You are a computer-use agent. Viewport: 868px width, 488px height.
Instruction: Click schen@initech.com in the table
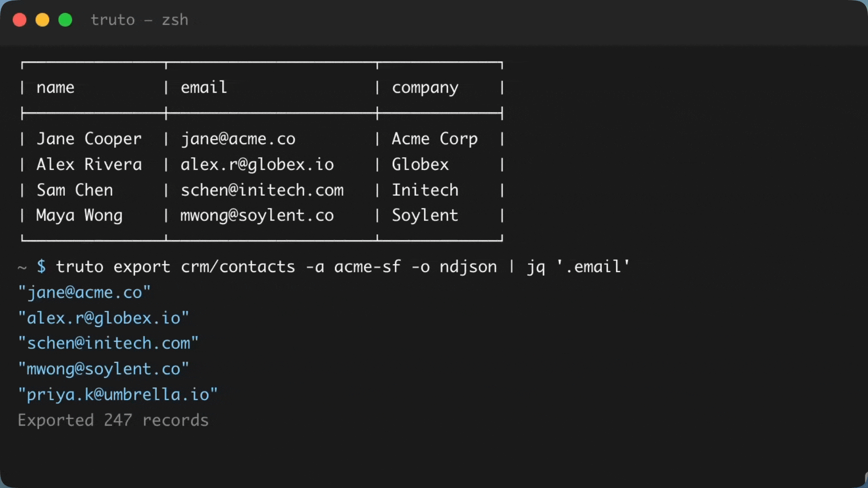262,190
